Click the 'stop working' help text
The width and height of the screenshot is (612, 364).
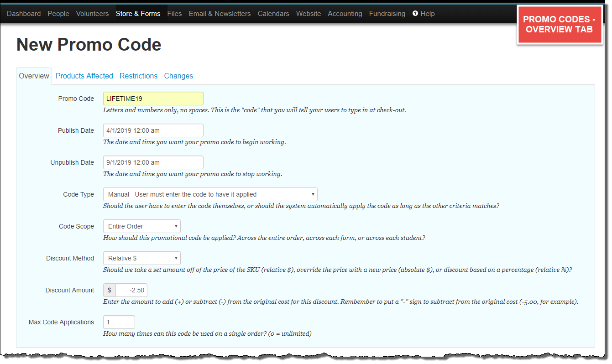tap(193, 174)
